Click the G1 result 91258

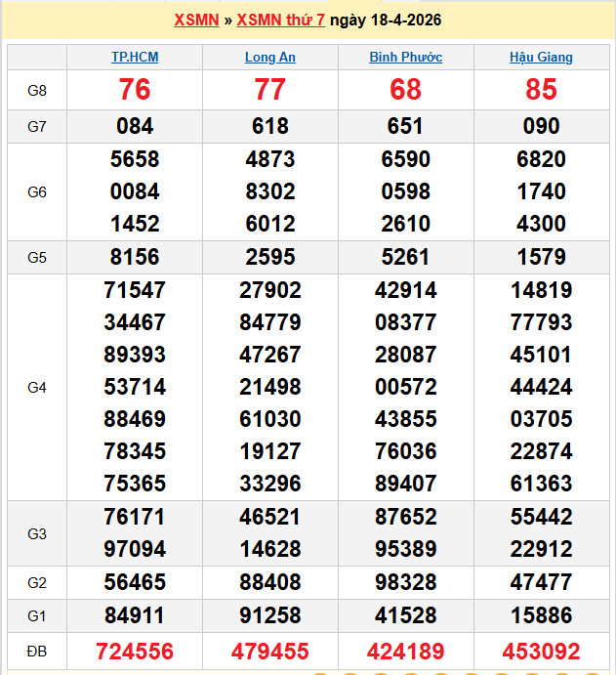269,616
